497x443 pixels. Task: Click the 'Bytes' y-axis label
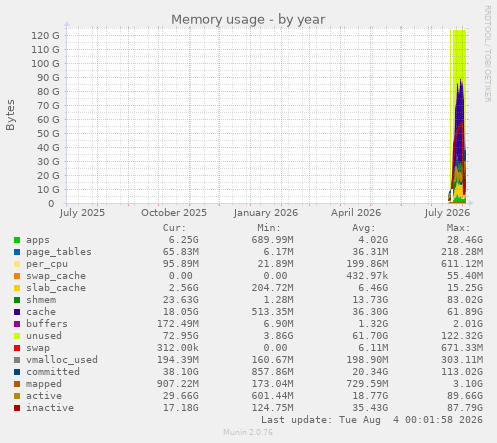click(10, 115)
